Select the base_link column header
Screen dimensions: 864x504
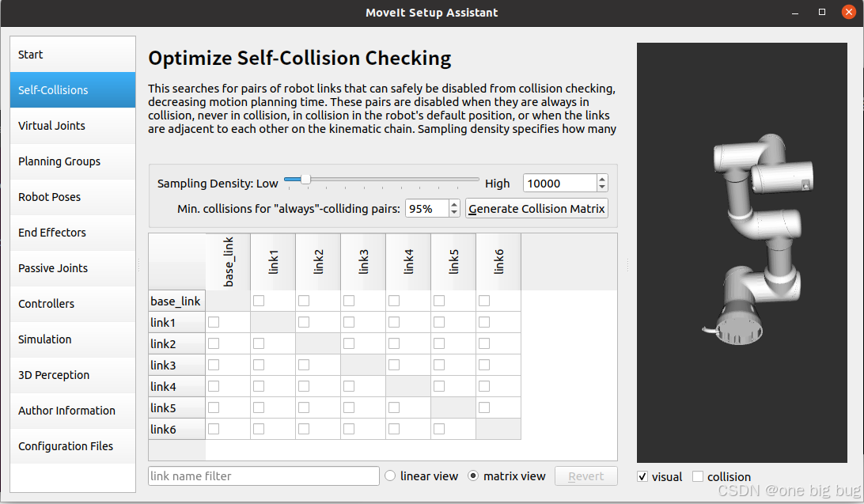228,262
